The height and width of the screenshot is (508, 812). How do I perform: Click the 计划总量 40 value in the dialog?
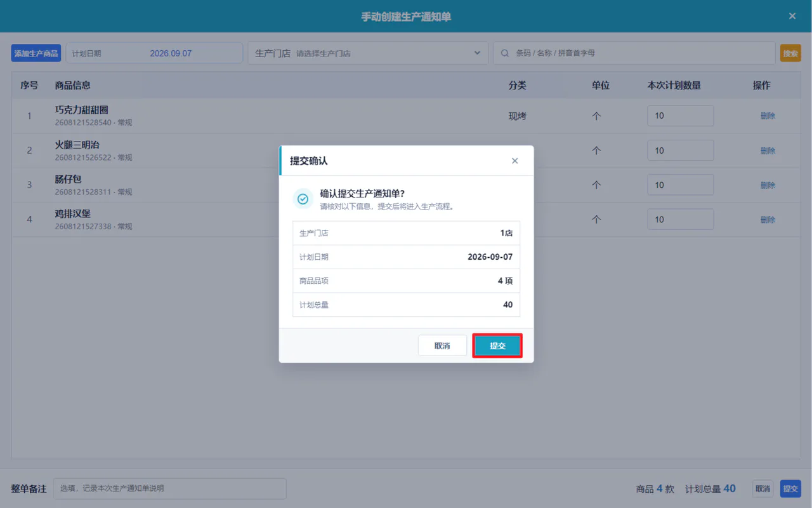(507, 305)
